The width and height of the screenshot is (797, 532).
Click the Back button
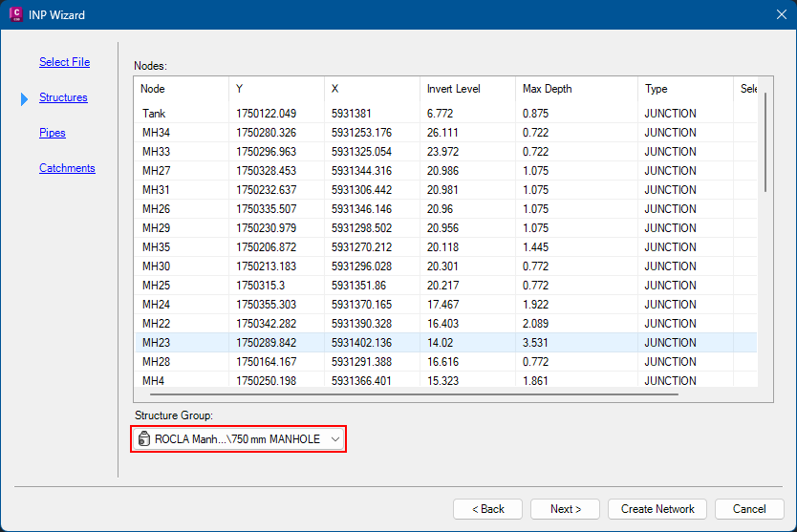tap(487, 509)
